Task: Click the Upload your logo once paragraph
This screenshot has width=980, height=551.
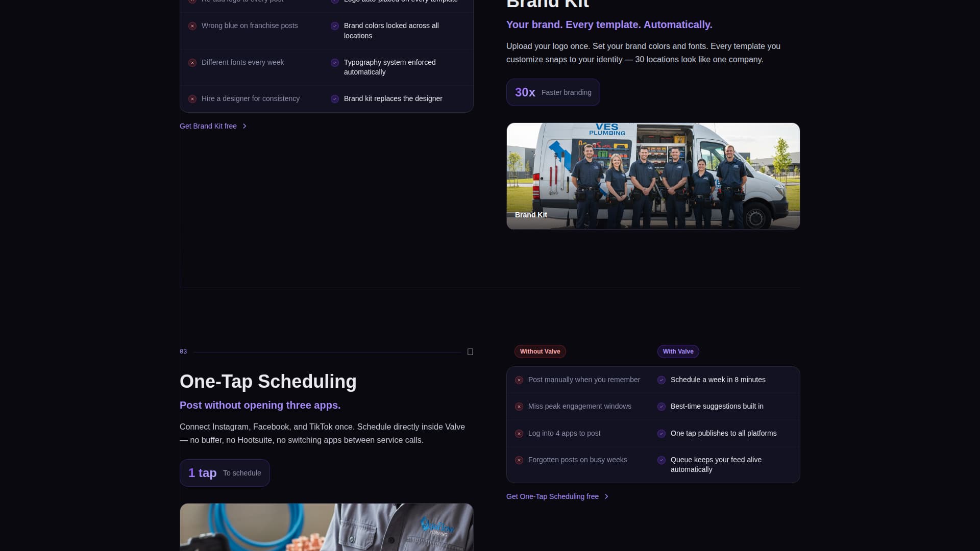Action: 643,53
